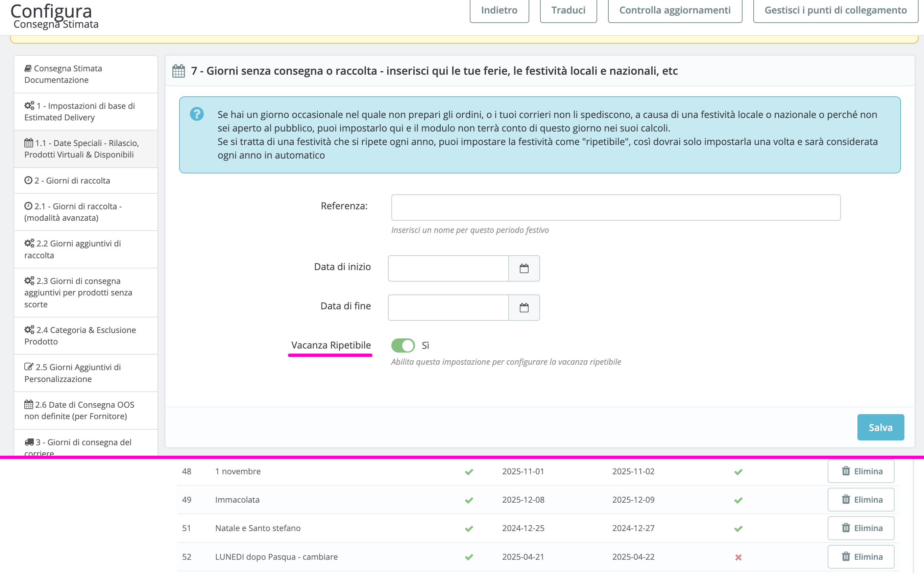The image size is (924, 575).
Task: Click start date 2025-11-01 cell
Action: coord(523,471)
